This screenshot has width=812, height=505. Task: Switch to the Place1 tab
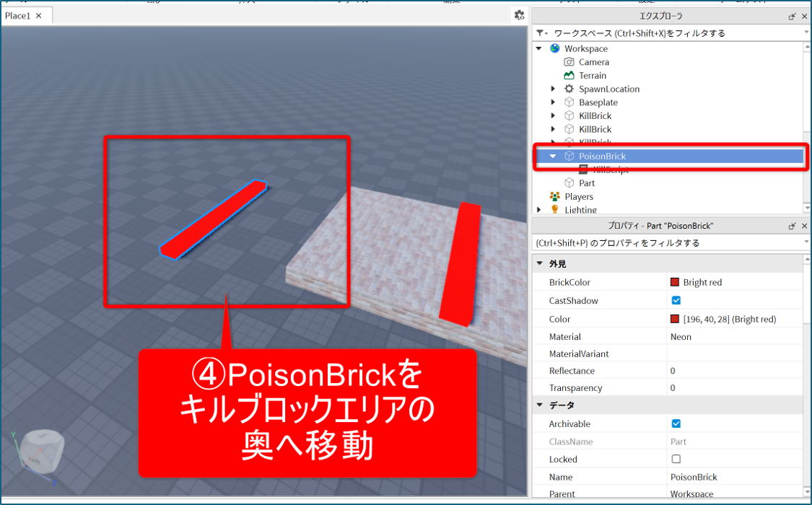click(x=18, y=15)
